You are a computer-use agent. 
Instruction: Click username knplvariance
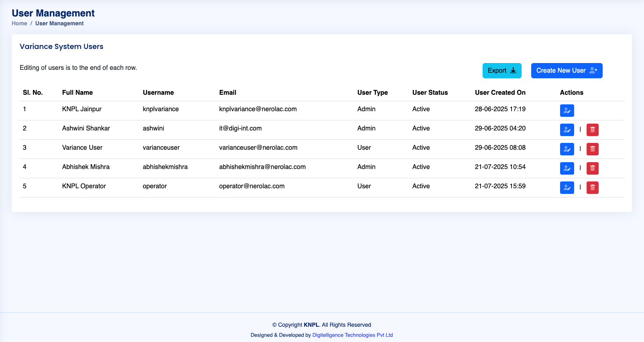[161, 109]
